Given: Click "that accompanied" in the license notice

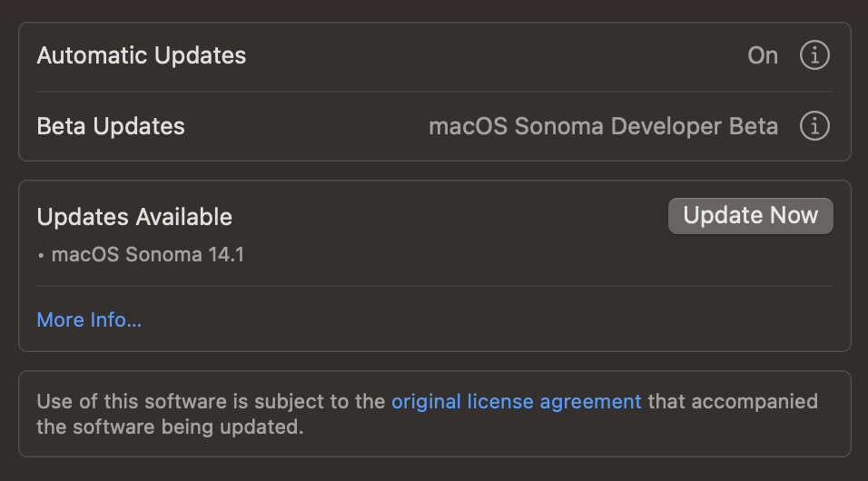Looking at the screenshot, I should coord(733,401).
